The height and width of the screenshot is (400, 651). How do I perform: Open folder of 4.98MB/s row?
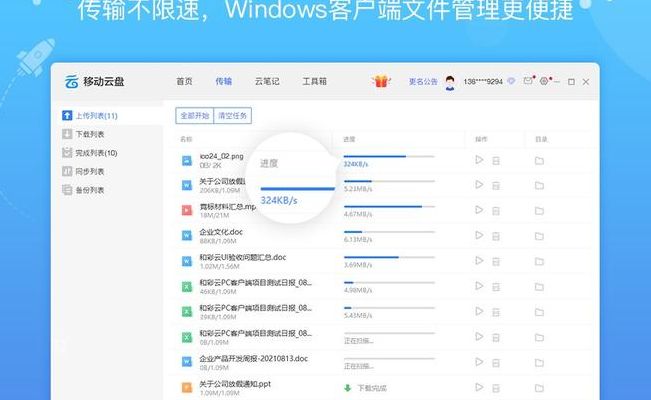[539, 287]
